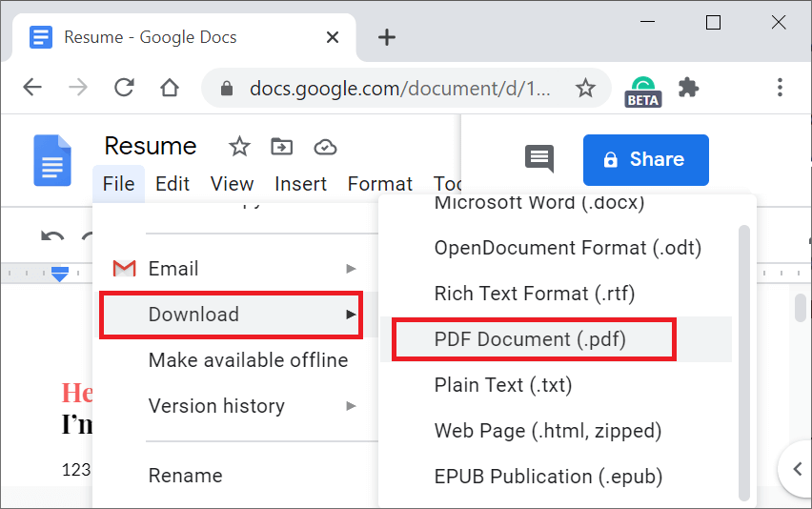Reload the page
812x509 pixels.
[124, 88]
